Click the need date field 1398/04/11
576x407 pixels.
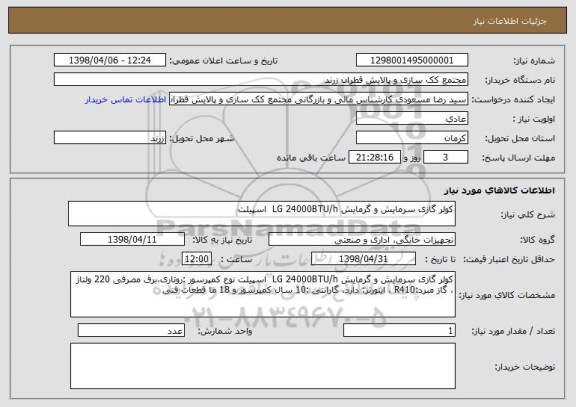click(x=132, y=239)
